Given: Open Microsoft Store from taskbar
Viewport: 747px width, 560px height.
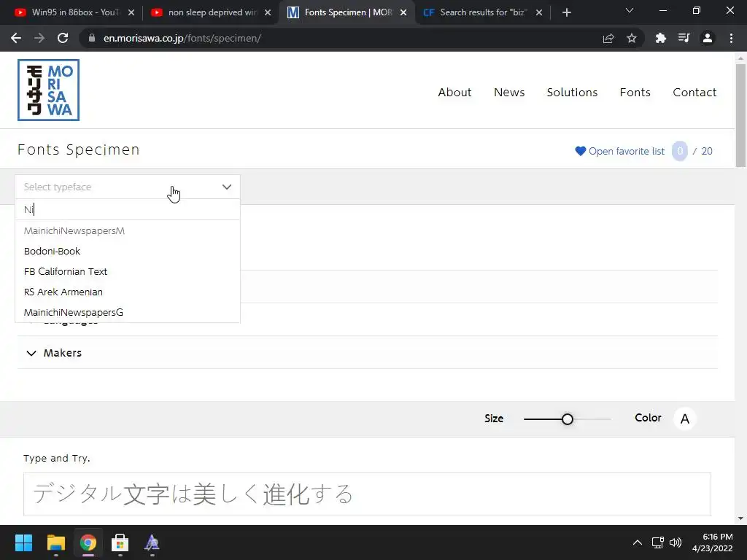Looking at the screenshot, I should click(x=120, y=542).
